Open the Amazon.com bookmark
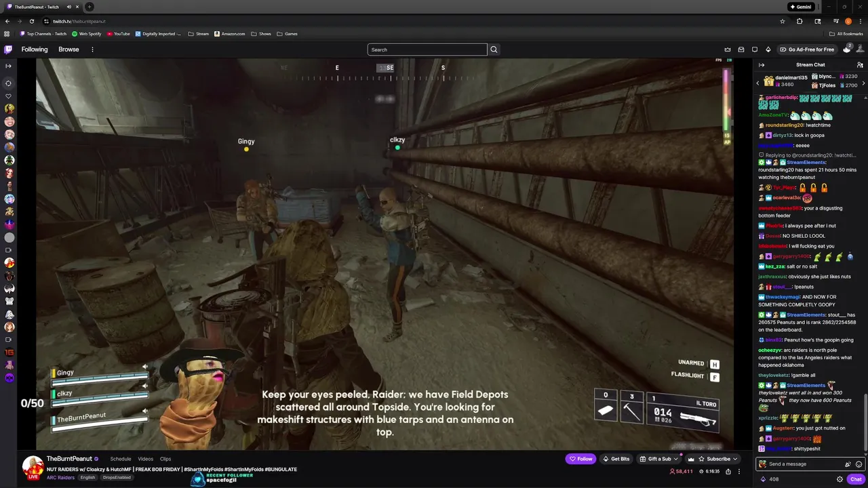 [229, 34]
